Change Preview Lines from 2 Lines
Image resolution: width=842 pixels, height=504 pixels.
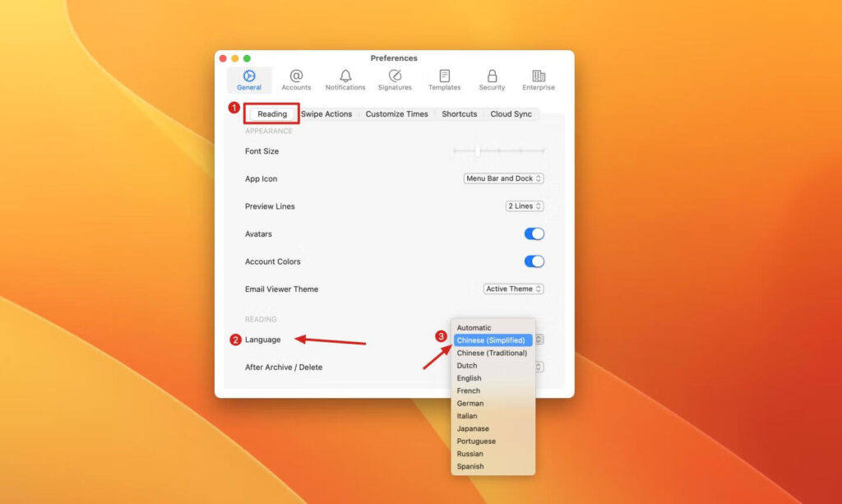(524, 206)
